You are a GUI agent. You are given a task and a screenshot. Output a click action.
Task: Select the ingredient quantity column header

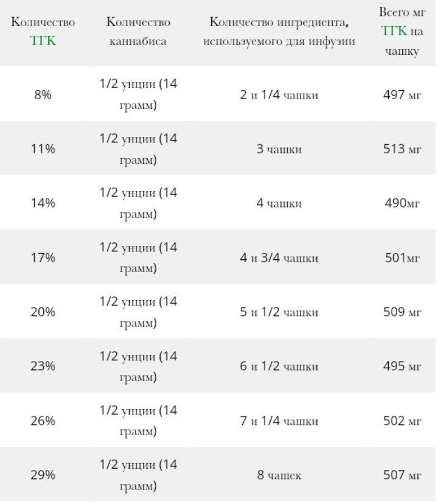point(279,32)
